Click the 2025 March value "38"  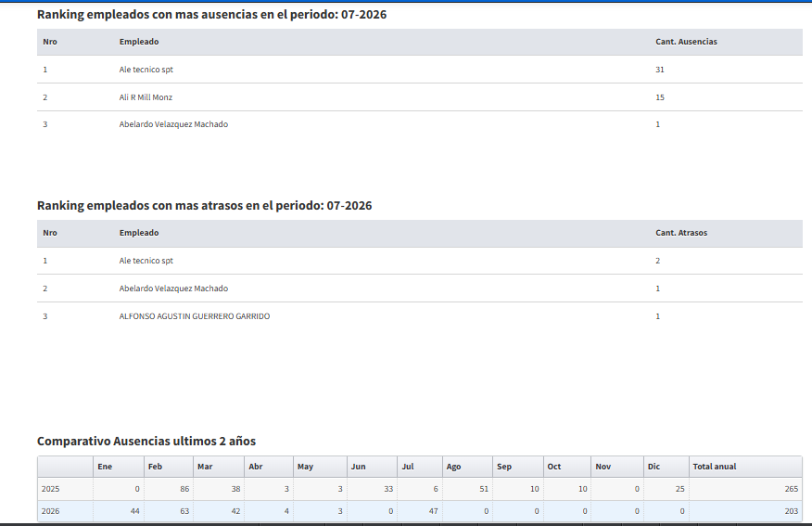coord(235,489)
